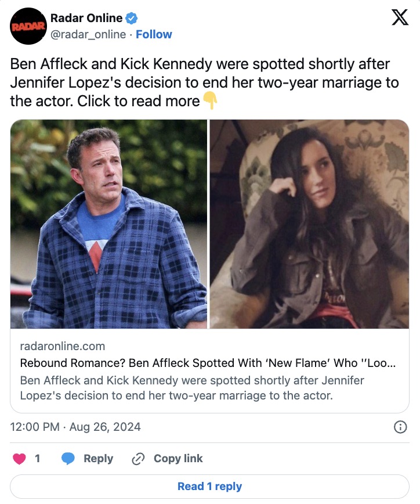420x504 pixels.
Task: Follow the Radar Online account
Action: point(154,34)
